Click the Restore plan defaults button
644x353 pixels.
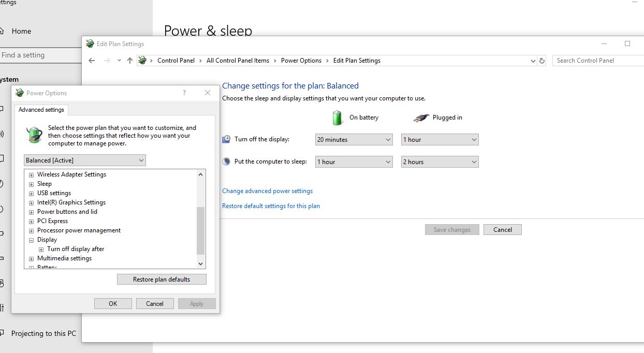point(161,279)
